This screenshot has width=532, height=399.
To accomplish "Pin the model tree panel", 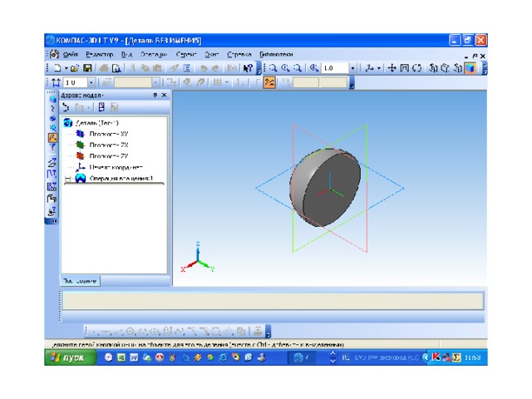I will click(155, 96).
